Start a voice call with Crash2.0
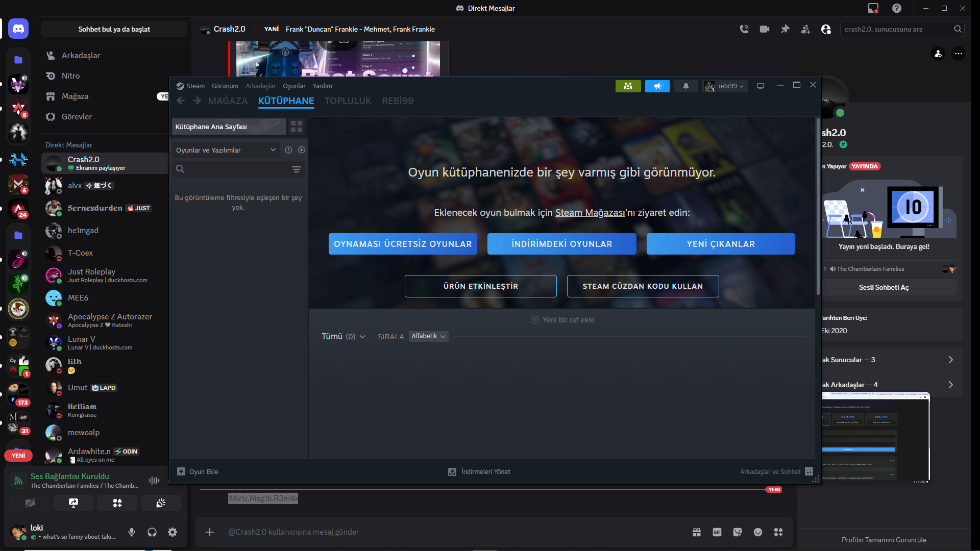 coord(744,29)
